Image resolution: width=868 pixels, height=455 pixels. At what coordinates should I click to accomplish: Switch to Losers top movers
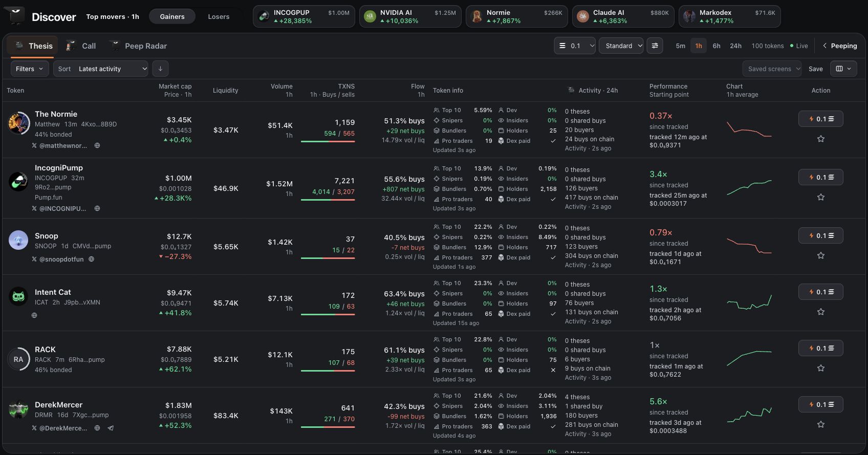coord(219,16)
